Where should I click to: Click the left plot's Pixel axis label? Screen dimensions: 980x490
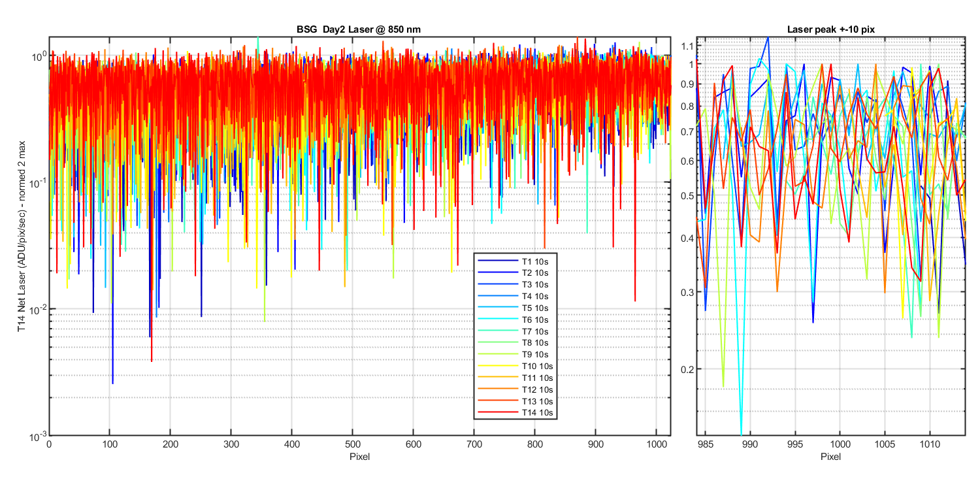tap(359, 456)
